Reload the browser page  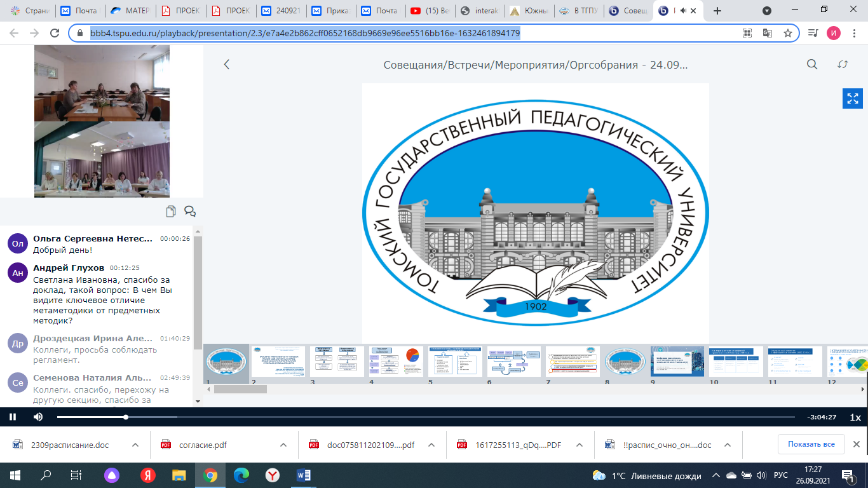tap(55, 33)
